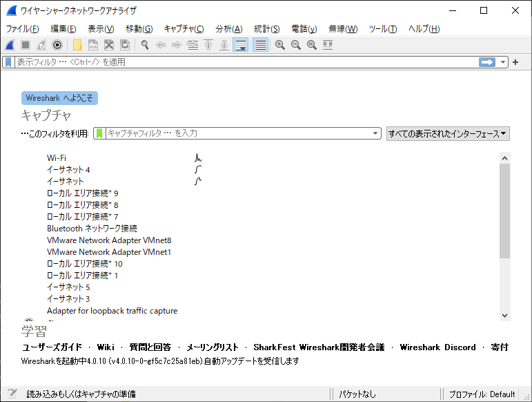
Task: Select the イーサネット 5 interface
Action: click(68, 287)
